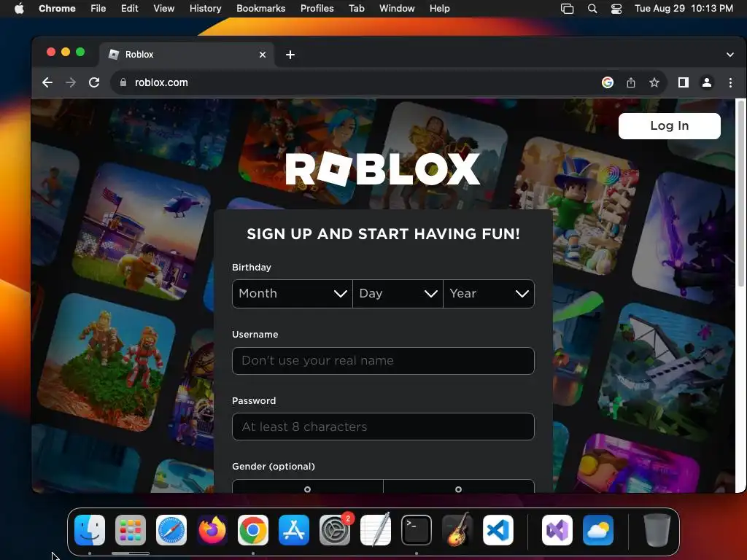Open the Weather app from the dock
747x560 pixels.
(598, 530)
